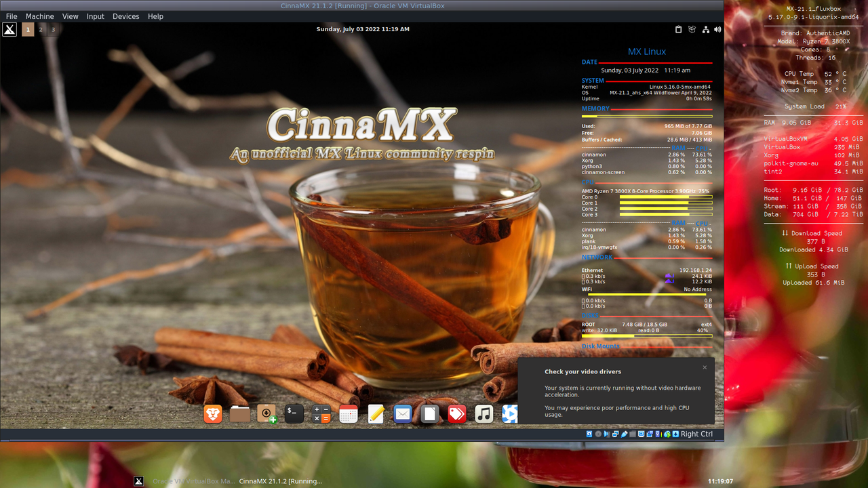Click the VirtualBox window title bar
The height and width of the screenshot is (488, 868).
[x=362, y=5]
